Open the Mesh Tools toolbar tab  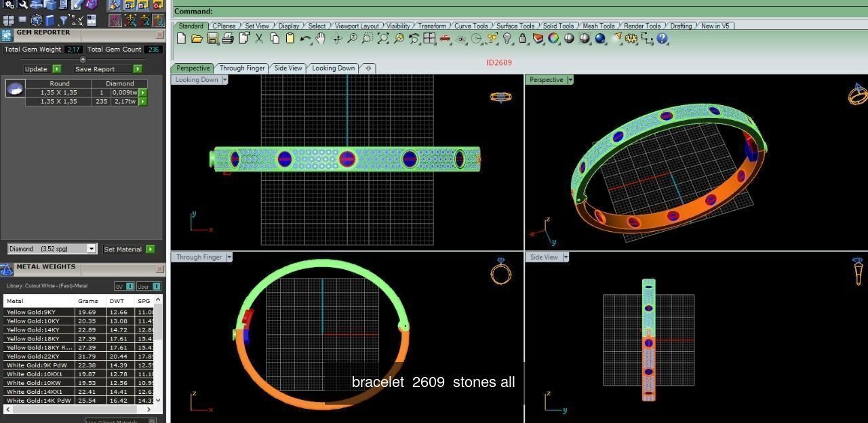coord(598,26)
